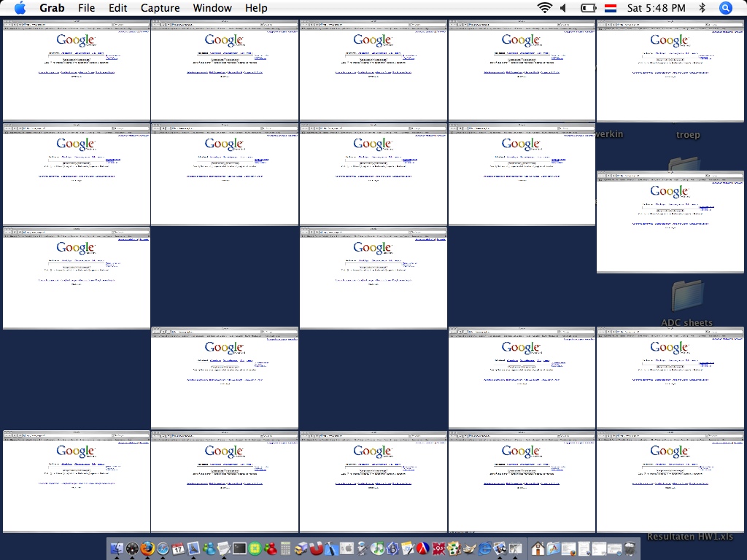Click the Grab scissors icon in Dock
Image resolution: width=747 pixels, height=560 pixels.
click(x=515, y=549)
